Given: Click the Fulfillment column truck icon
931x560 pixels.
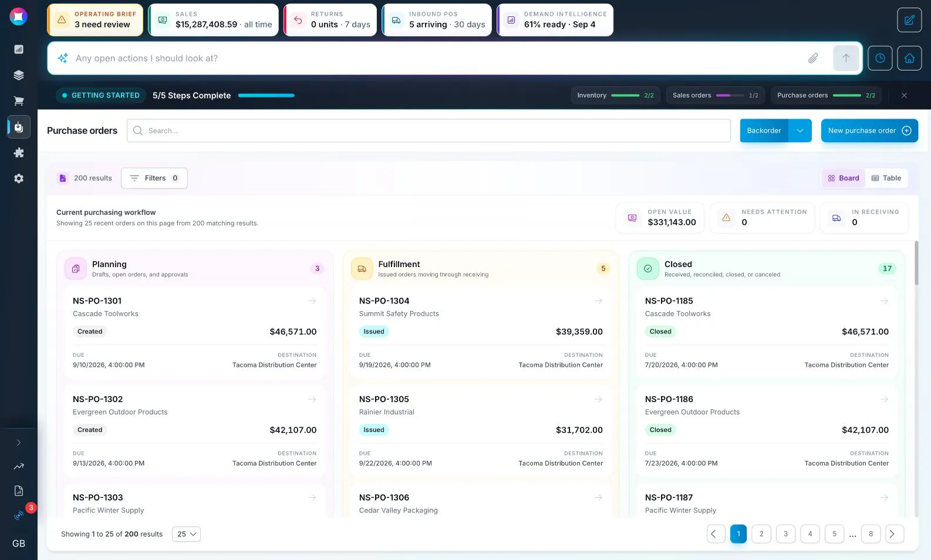Looking at the screenshot, I should (x=362, y=269).
